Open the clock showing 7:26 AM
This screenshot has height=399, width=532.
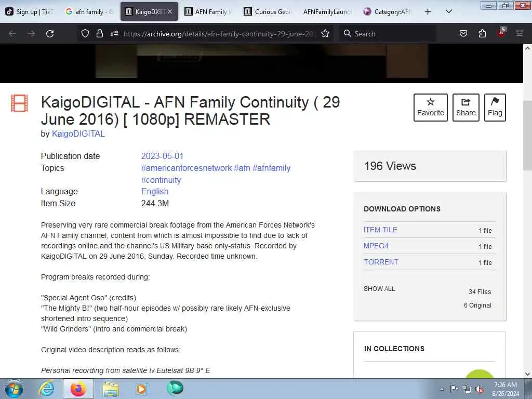506,389
